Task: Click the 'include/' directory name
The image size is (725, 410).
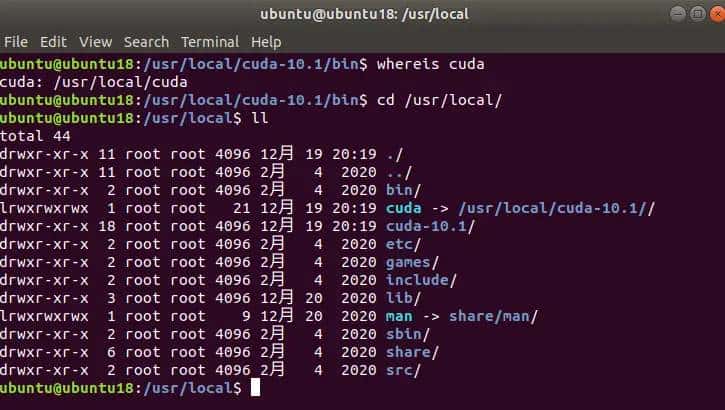Action: click(x=421, y=280)
